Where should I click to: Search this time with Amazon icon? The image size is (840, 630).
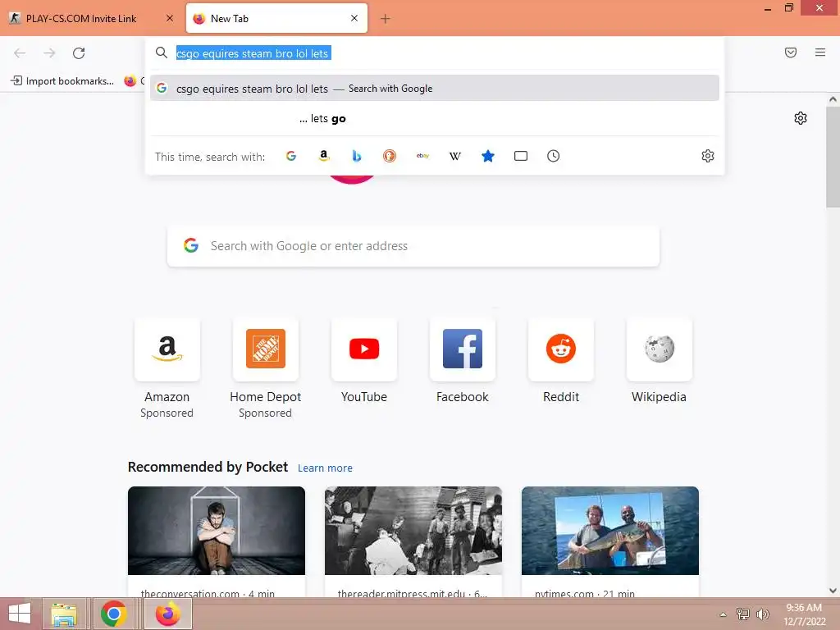click(x=323, y=156)
